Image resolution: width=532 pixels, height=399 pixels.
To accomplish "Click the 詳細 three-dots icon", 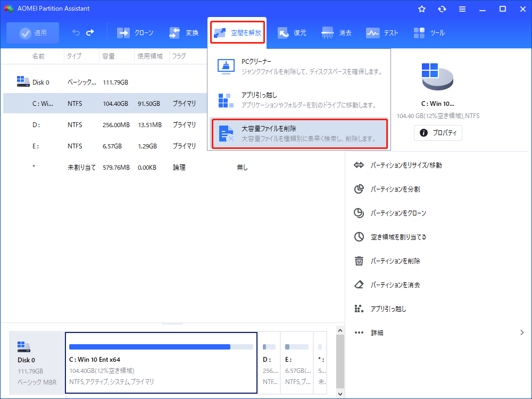I will (359, 332).
